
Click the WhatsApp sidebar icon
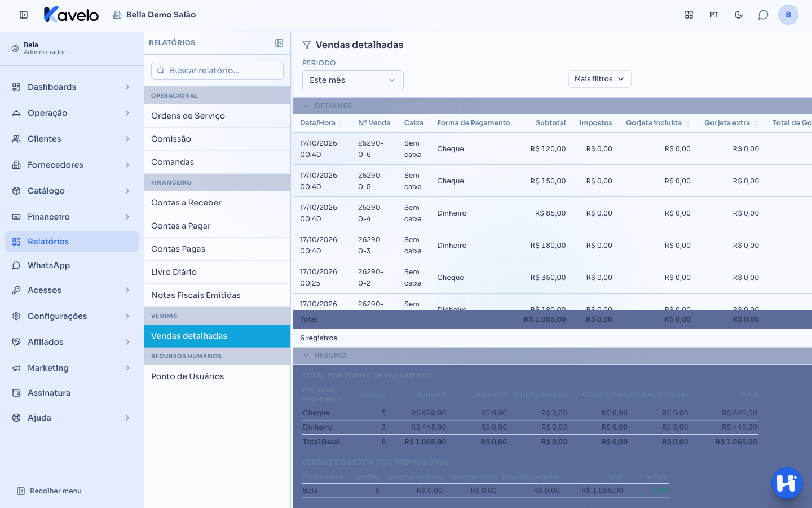pyautogui.click(x=16, y=265)
